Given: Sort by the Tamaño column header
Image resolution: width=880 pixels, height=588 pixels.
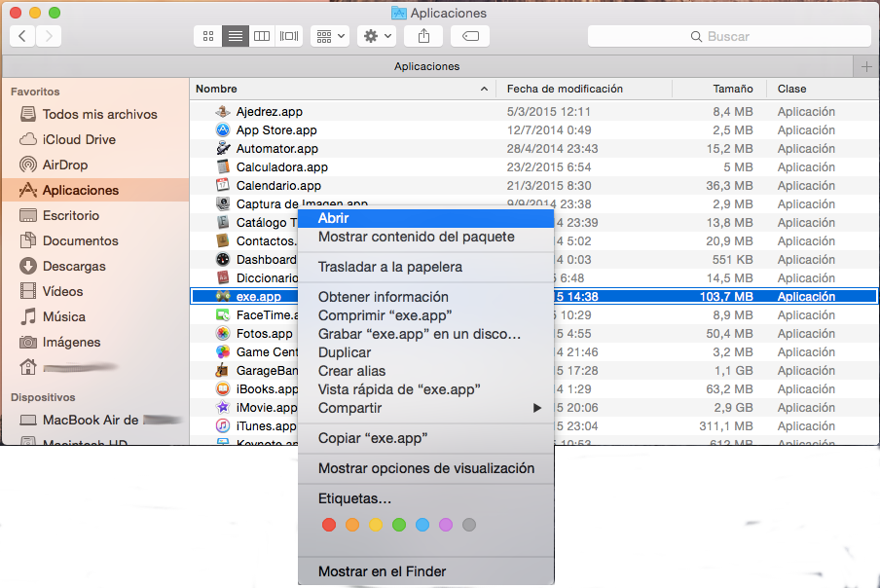Looking at the screenshot, I should pyautogui.click(x=733, y=89).
